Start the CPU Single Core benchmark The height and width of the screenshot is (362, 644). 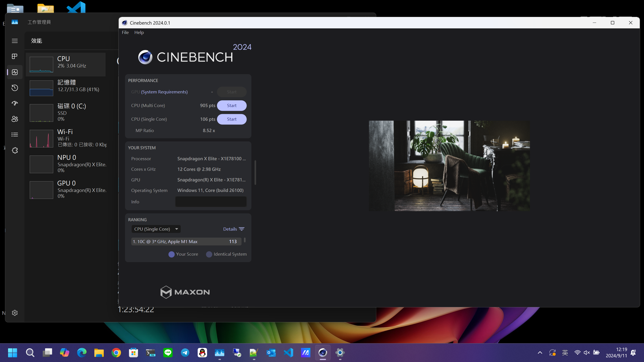coord(231,119)
